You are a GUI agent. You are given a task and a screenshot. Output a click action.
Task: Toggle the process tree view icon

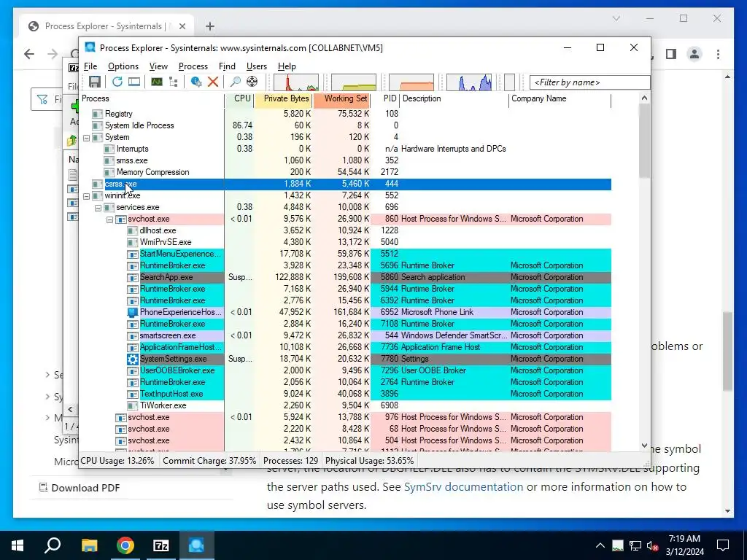click(174, 82)
